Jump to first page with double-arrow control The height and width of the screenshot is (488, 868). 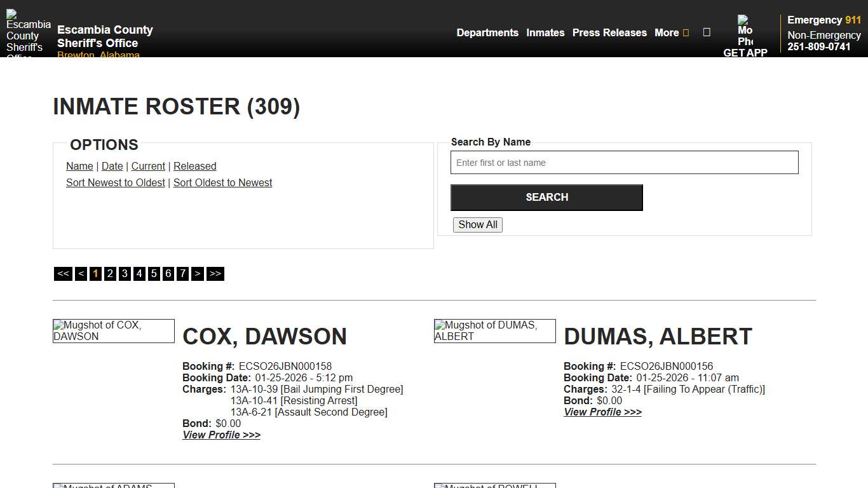coord(63,273)
